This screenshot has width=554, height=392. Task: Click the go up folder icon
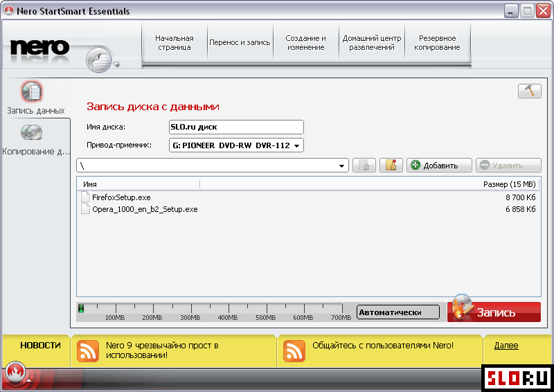pyautogui.click(x=364, y=166)
